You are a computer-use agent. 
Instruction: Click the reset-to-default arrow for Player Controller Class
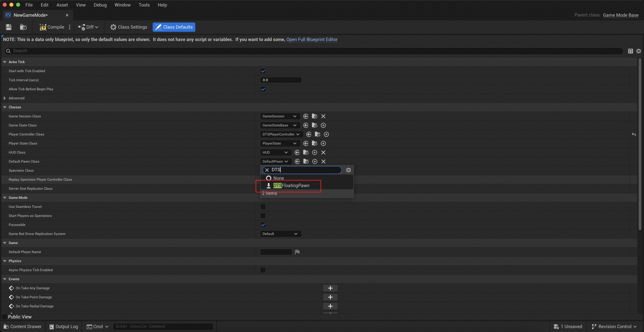pos(634,134)
